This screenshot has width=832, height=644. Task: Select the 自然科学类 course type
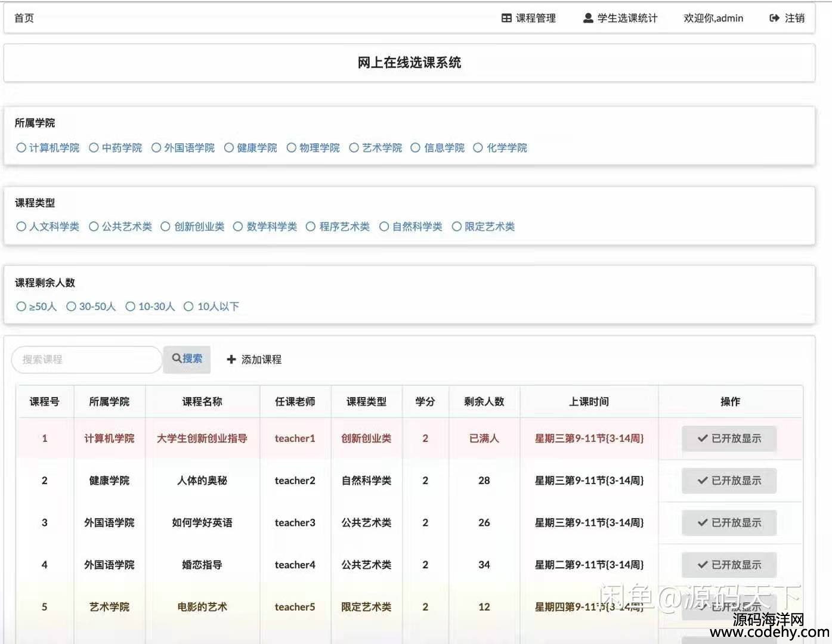[384, 227]
